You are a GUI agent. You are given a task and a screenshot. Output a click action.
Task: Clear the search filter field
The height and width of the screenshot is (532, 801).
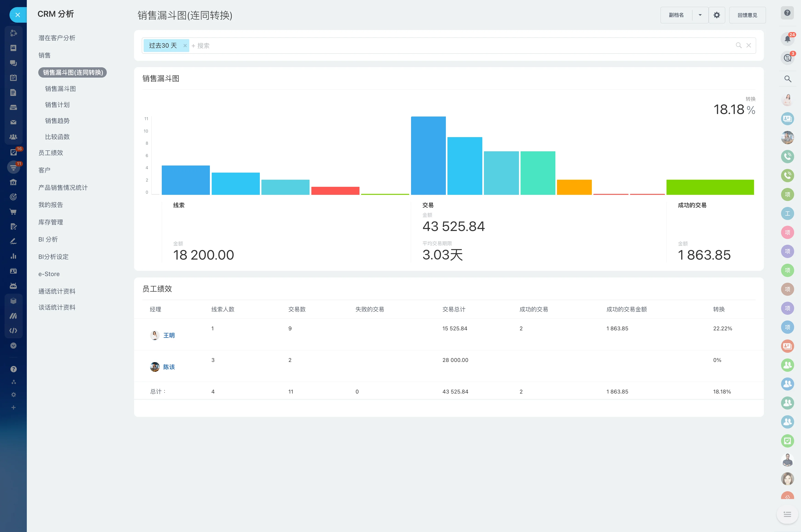tap(748, 46)
